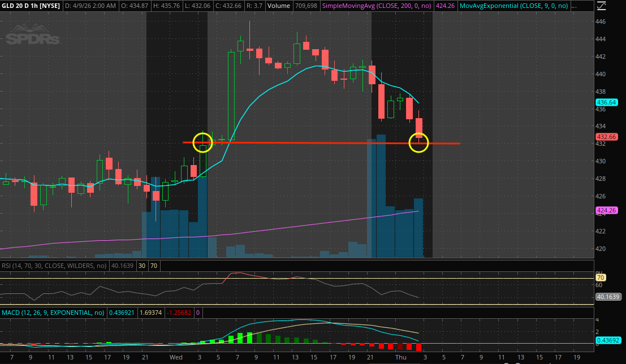Image resolution: width=626 pixels, height=364 pixels.
Task: Click the 420 price axis label
Action: [x=601, y=249]
